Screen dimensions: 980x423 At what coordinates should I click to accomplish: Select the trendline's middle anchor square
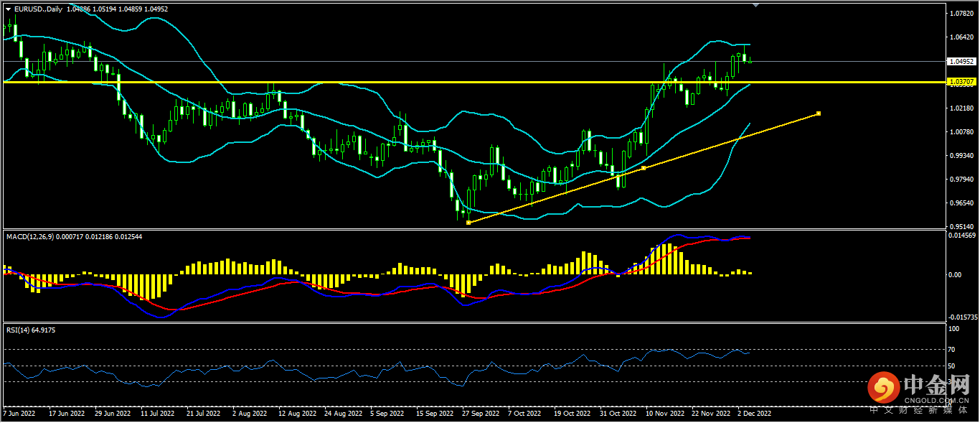pyautogui.click(x=644, y=168)
